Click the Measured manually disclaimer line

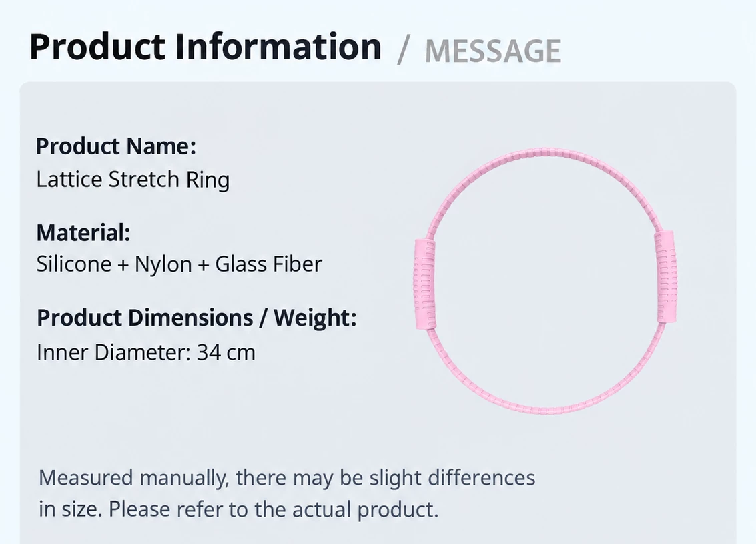287,478
